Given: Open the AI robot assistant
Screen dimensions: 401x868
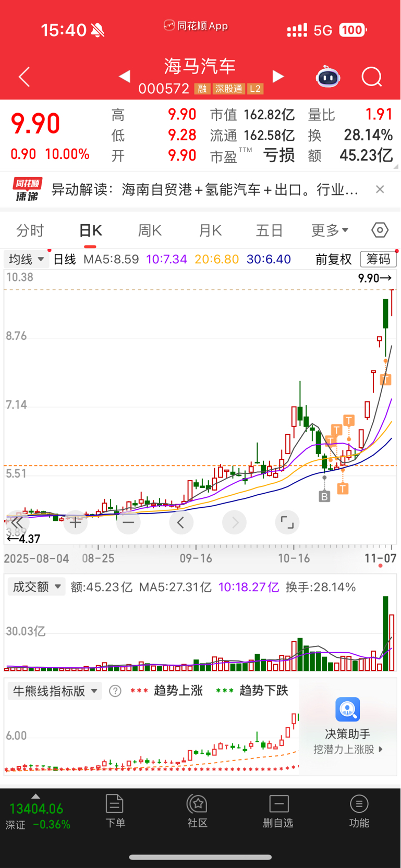Looking at the screenshot, I should click(328, 77).
